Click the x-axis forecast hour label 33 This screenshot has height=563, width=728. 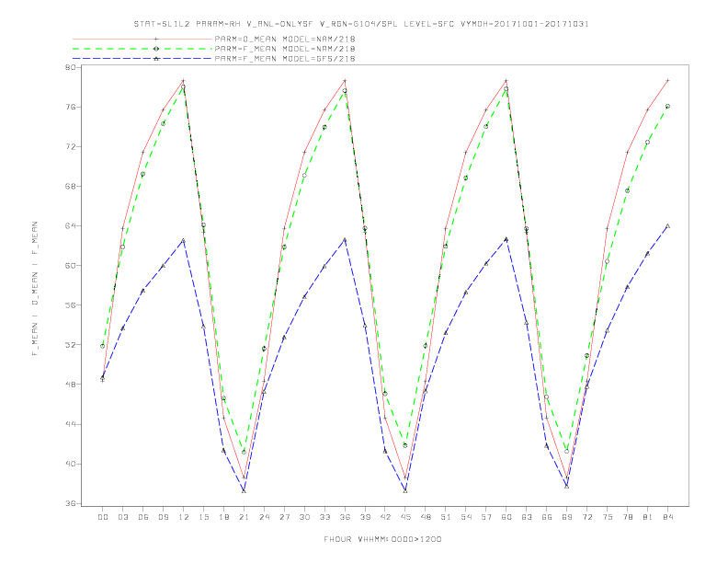tap(324, 517)
